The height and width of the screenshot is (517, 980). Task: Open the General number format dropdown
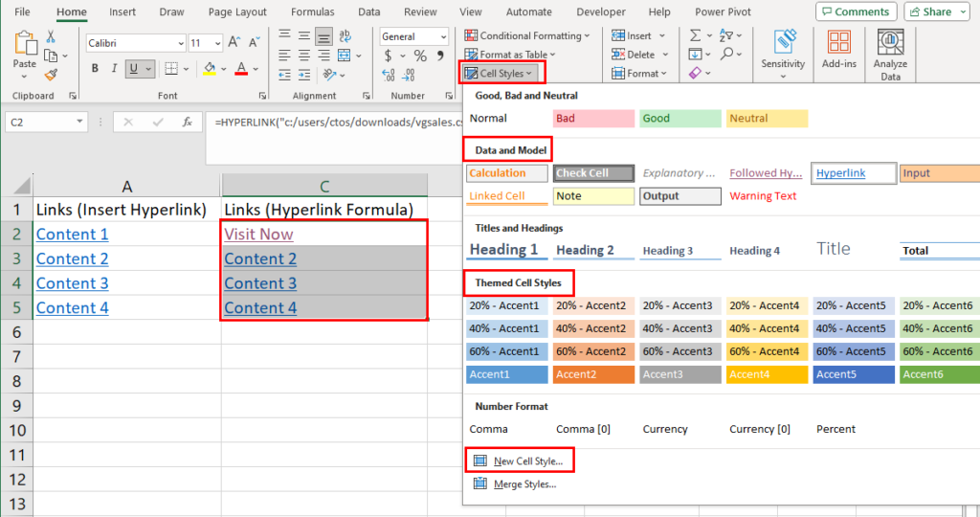pyautogui.click(x=443, y=36)
